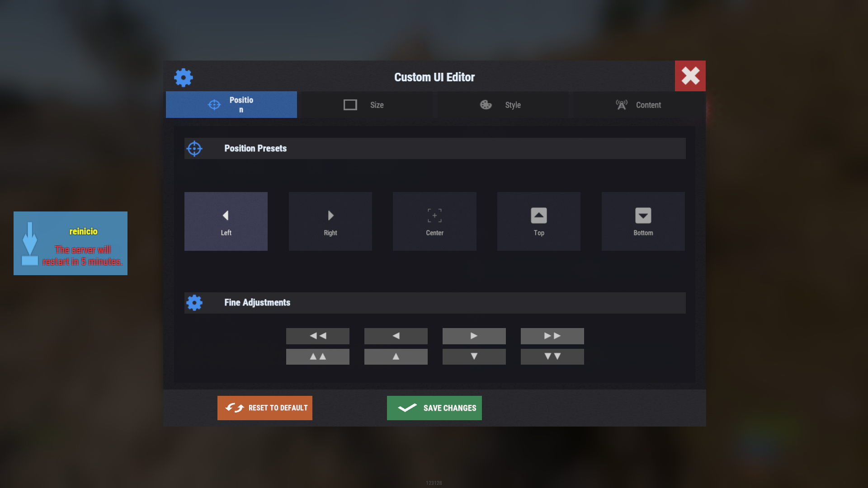Click the crosshair icon on the Position tab

coord(214,105)
